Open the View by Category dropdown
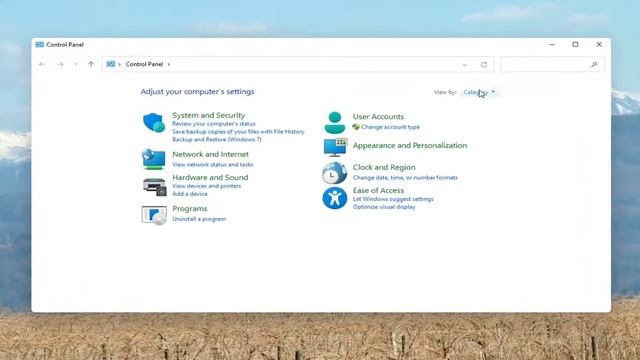 (x=479, y=92)
